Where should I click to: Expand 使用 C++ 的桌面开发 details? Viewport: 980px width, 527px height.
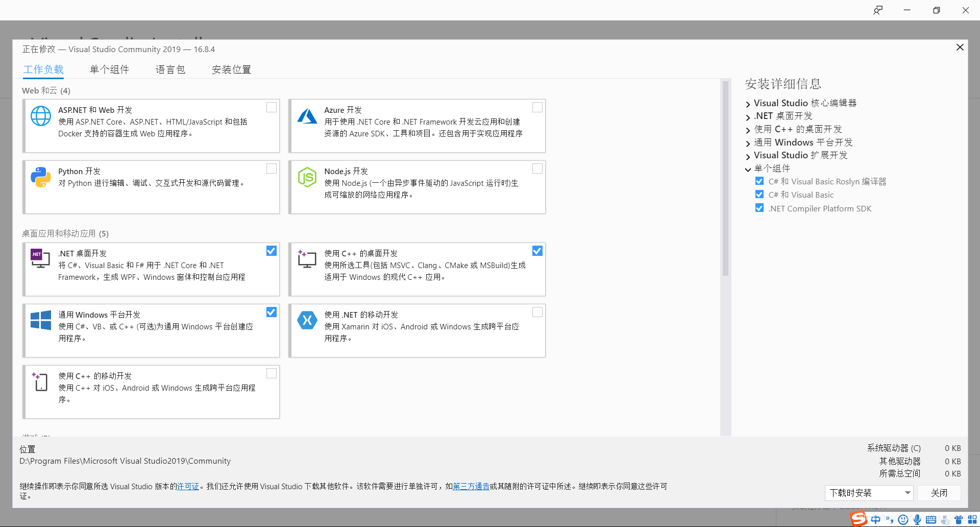click(748, 130)
